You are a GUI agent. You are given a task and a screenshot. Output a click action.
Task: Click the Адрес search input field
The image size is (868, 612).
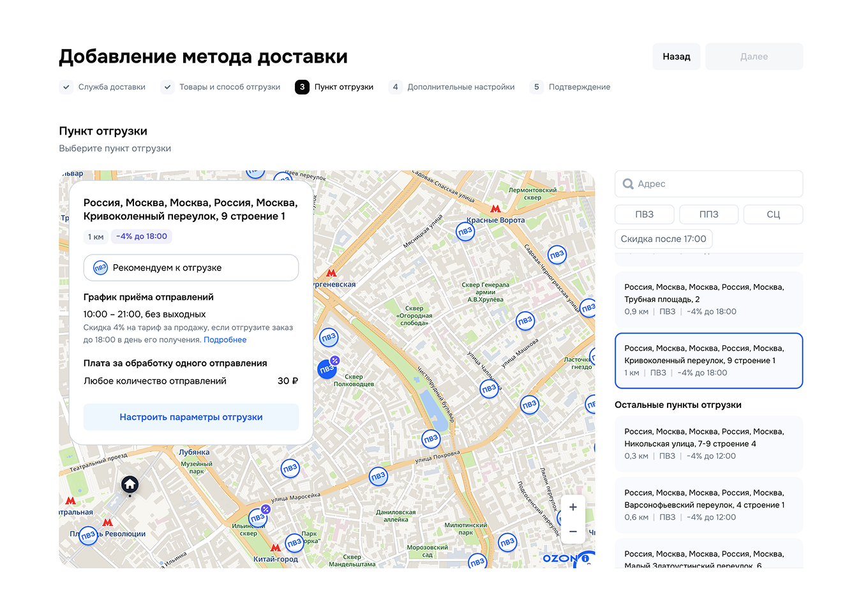click(708, 184)
